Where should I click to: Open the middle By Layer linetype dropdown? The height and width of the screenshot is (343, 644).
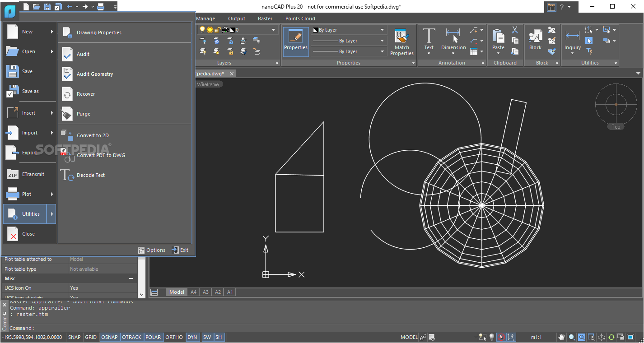pyautogui.click(x=383, y=41)
